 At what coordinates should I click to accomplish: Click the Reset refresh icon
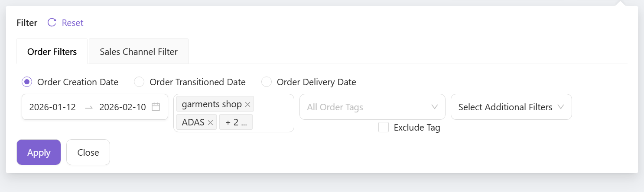[52, 23]
